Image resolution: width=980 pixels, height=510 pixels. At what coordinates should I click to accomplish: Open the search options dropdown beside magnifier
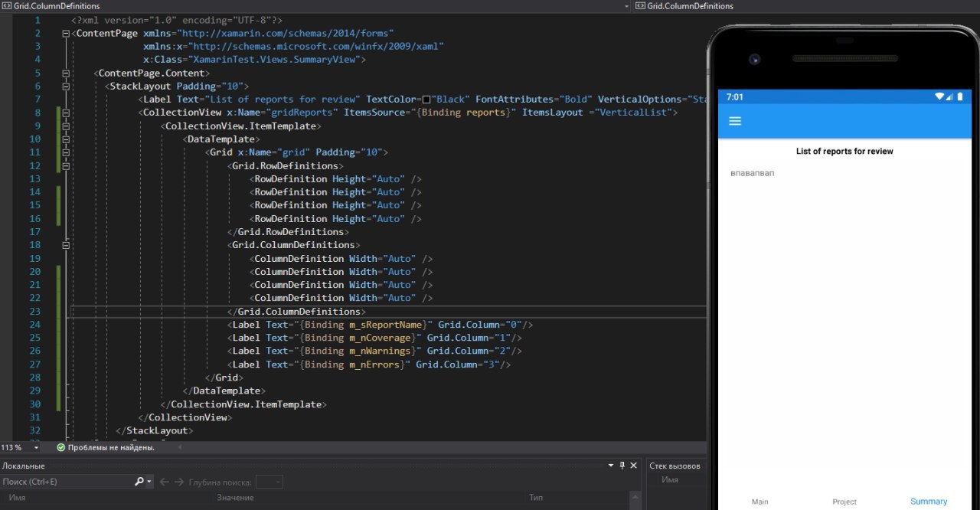[x=149, y=482]
